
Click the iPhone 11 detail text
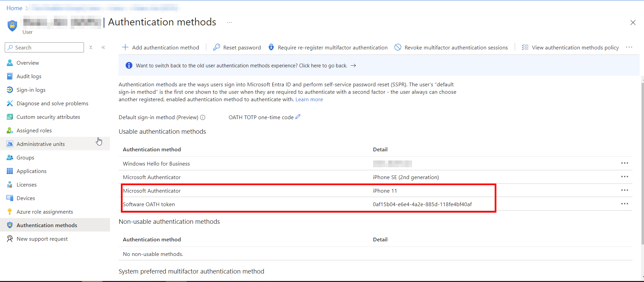(x=385, y=191)
